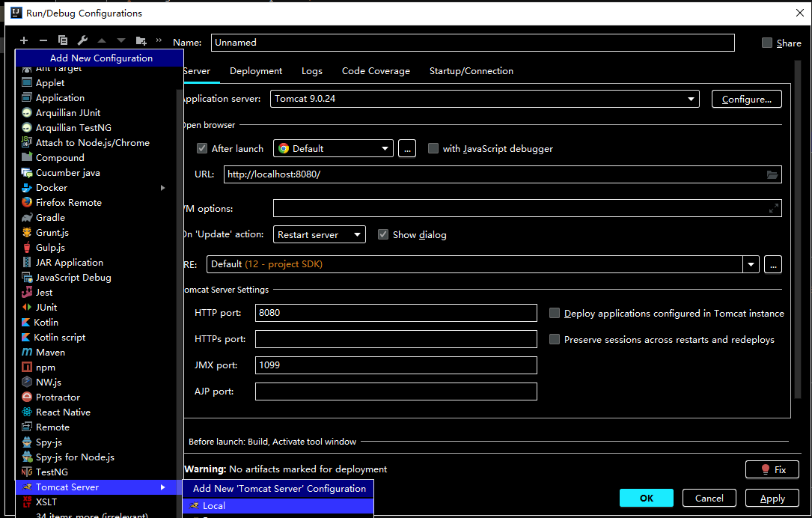Click the minus icon to remove configuration
This screenshot has height=518, width=812.
(x=43, y=40)
